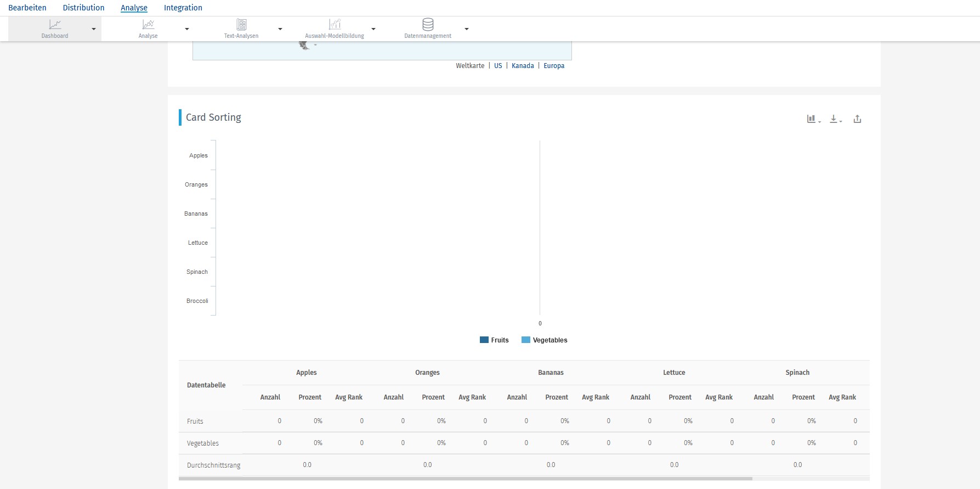Click the Lettuce label on chart axis
Viewport: 980px width, 489px height.
pos(198,243)
